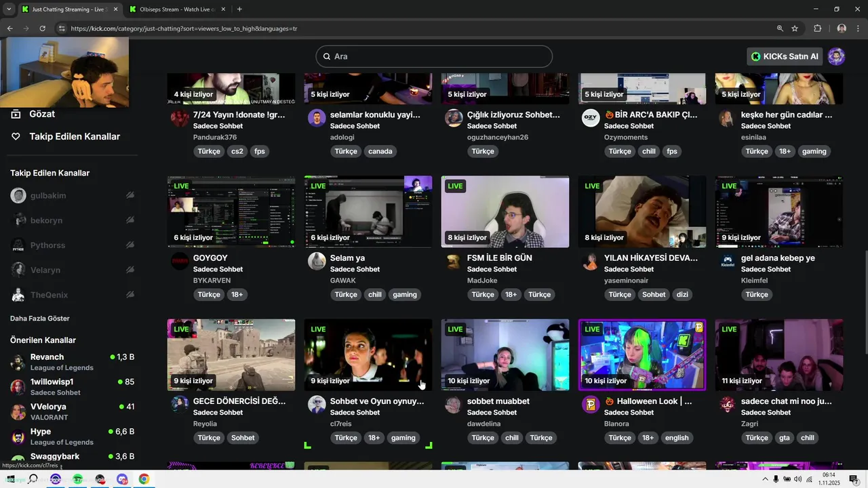Screen dimensions: 868x488
Task: Open recommended channel Revanch
Action: pos(72,362)
